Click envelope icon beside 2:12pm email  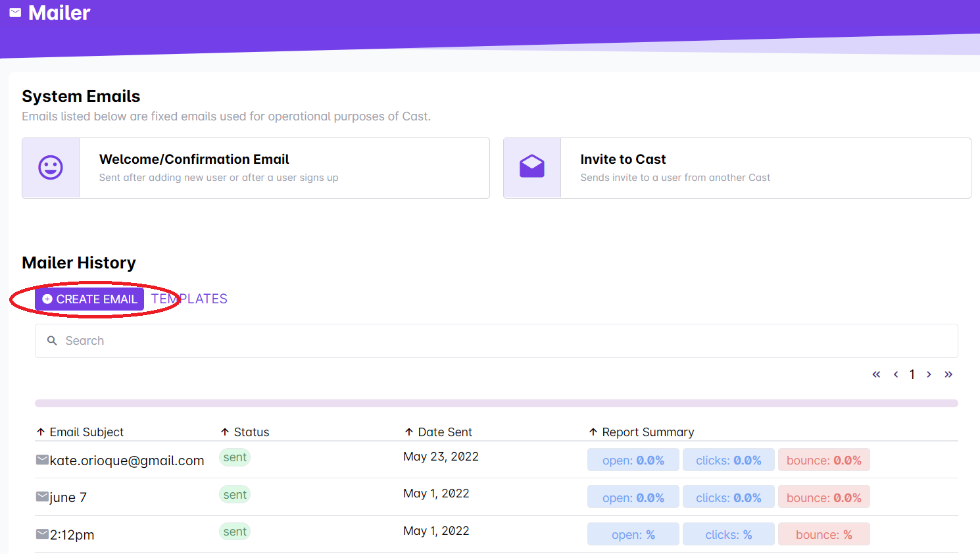[42, 534]
